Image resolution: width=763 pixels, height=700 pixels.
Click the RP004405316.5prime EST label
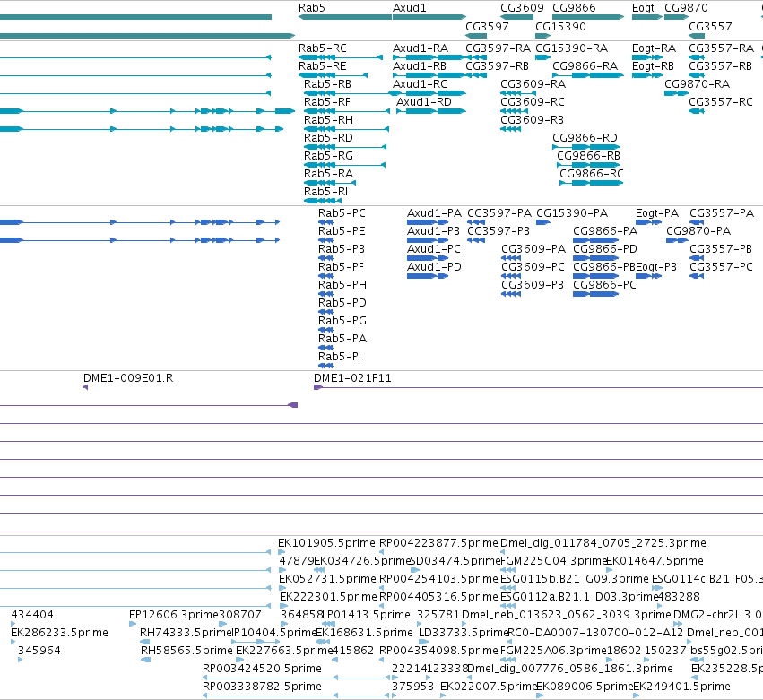[x=438, y=597]
